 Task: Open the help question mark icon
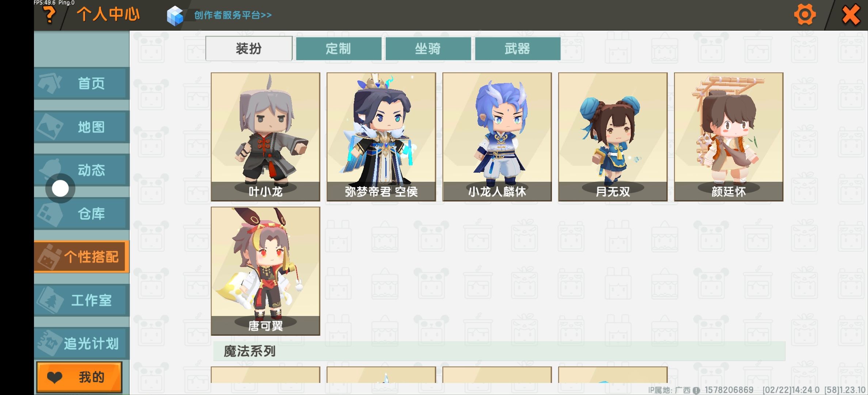pyautogui.click(x=50, y=15)
